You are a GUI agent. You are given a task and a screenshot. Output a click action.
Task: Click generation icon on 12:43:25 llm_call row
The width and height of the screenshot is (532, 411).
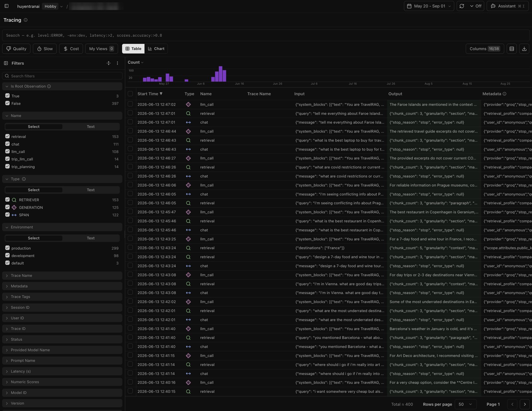pyautogui.click(x=188, y=239)
